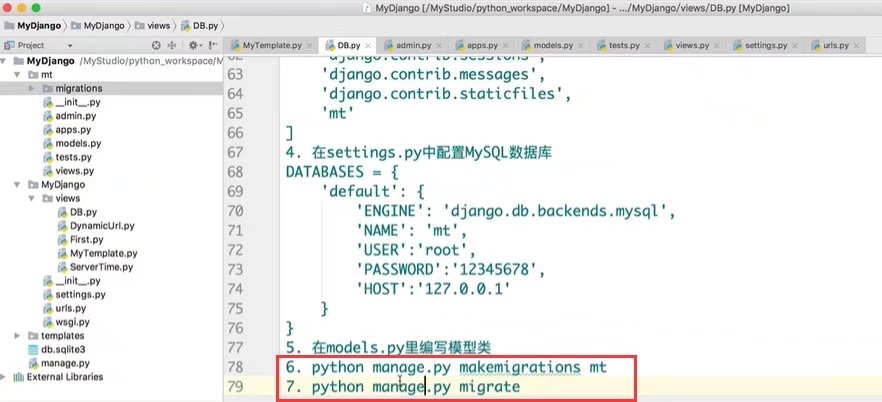Select db.sqlite3 file in tree
Screen dimensions: 882x402
click(62, 350)
